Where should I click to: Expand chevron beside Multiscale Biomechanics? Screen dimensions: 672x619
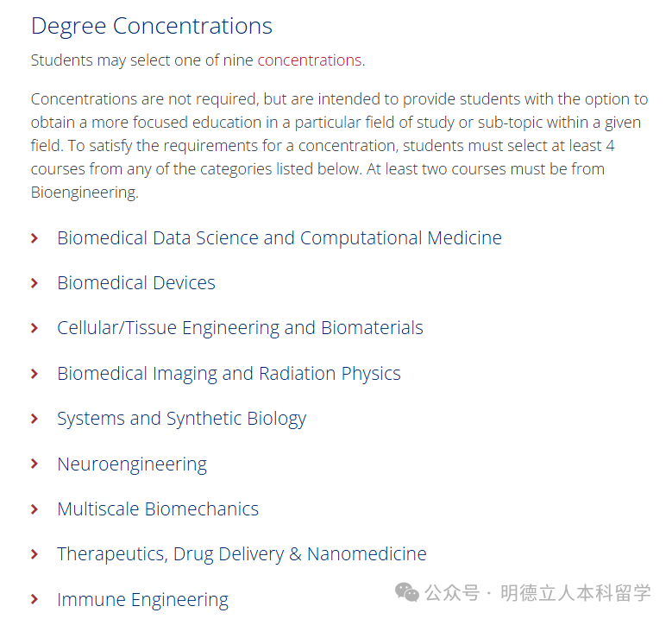pyautogui.click(x=35, y=509)
